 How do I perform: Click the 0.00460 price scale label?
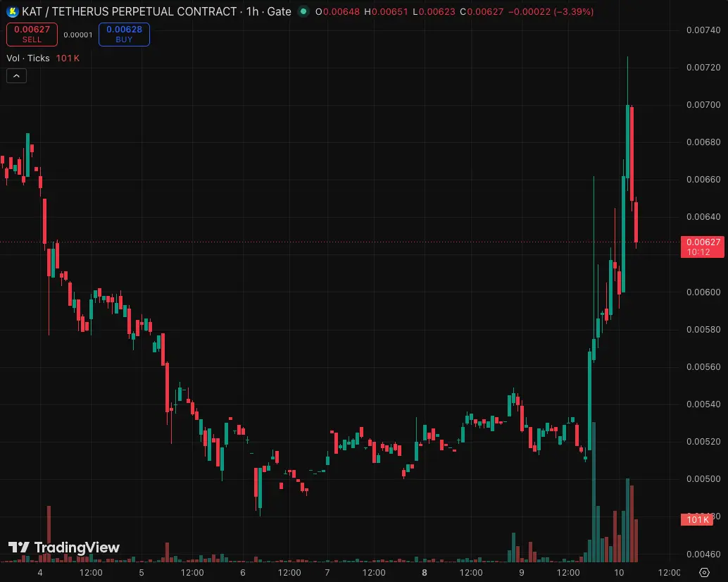pos(703,554)
